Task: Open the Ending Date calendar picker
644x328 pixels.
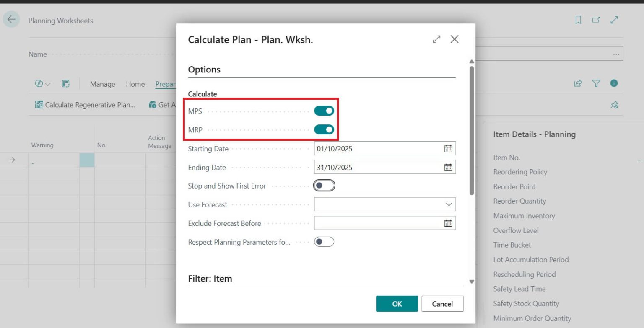Action: [449, 167]
